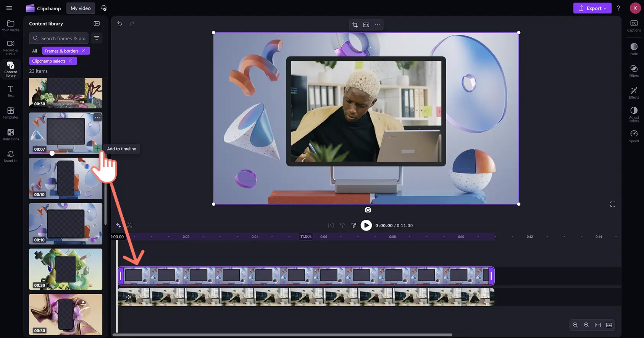This screenshot has height=338, width=644.
Task: Select the plant frame thumbnail 00:30
Action: [66, 93]
